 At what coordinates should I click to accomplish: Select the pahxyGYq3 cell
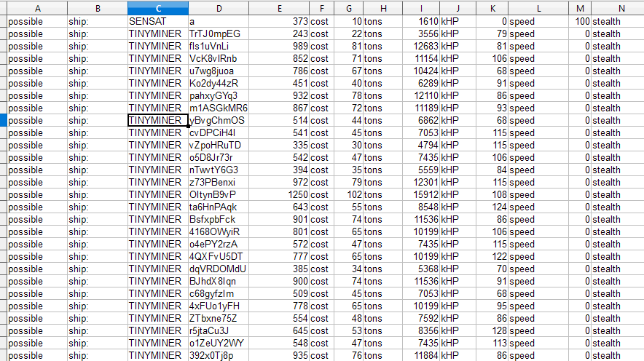[219, 95]
